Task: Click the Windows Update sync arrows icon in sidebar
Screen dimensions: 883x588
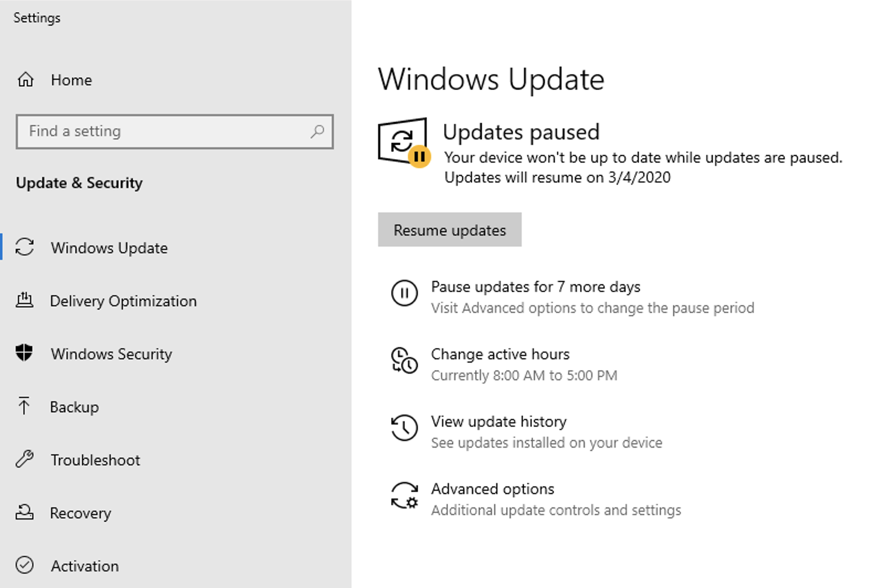Action: 25,247
